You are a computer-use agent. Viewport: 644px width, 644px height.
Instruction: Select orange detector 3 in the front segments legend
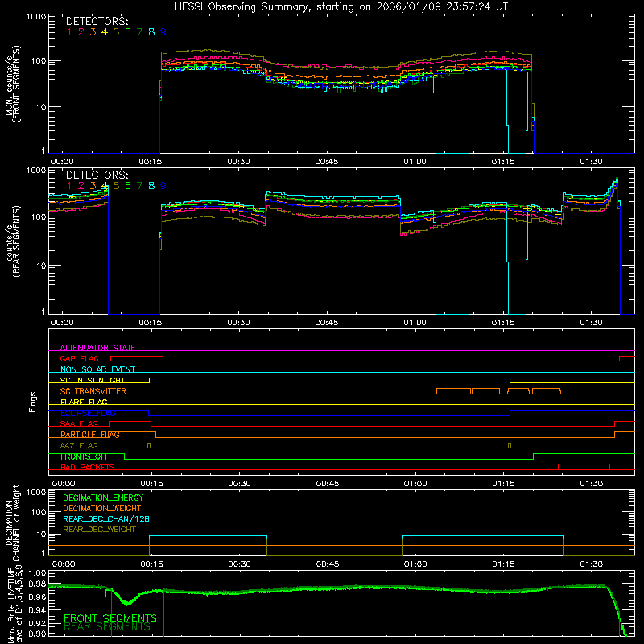pyautogui.click(x=93, y=32)
